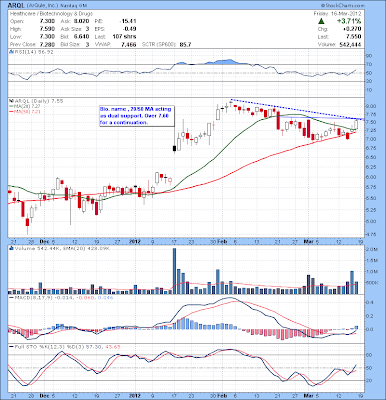This screenshot has height=400, width=386.
Task: Click the green up-triangle price change icon
Action: click(x=321, y=21)
